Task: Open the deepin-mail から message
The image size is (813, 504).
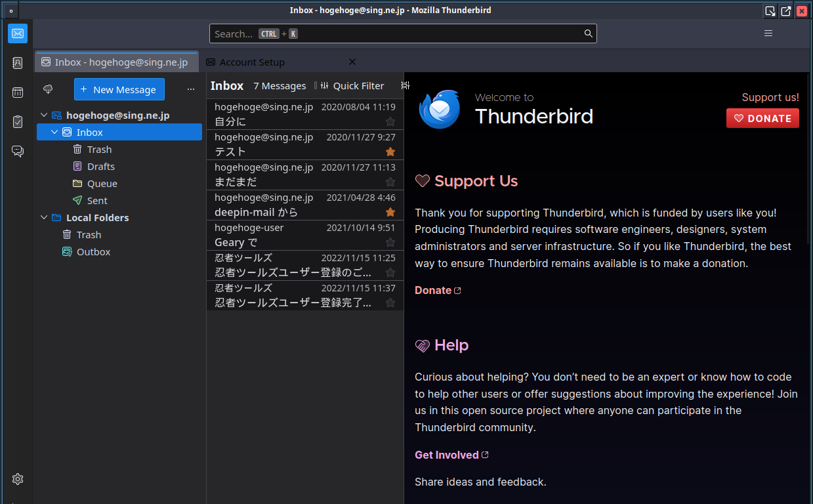Action: [x=305, y=205]
